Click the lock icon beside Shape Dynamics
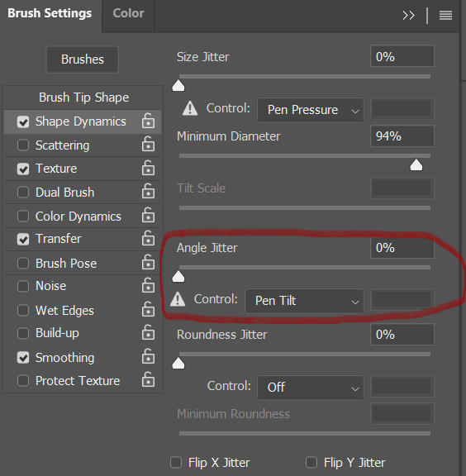466x476 pixels. [x=148, y=121]
